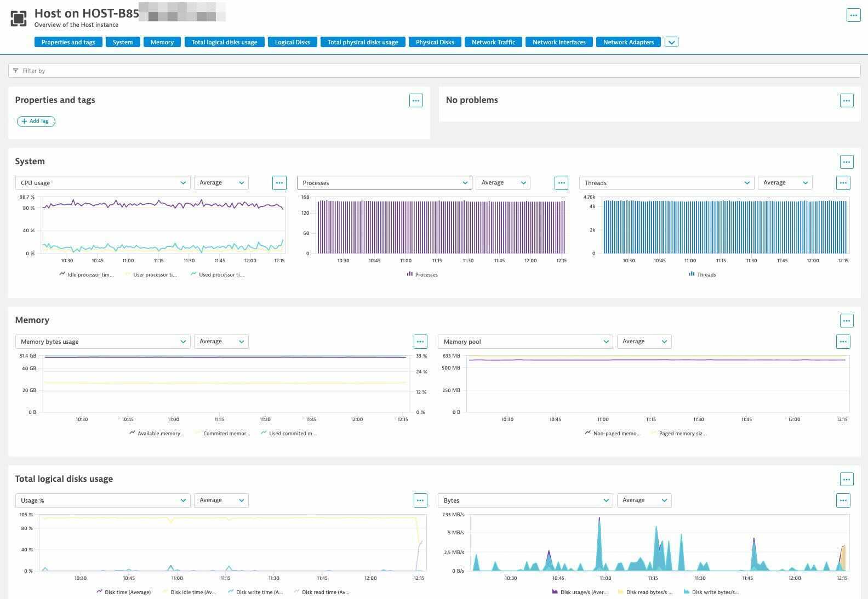This screenshot has width=868, height=599.
Task: Toggle Disk read time legend series
Action: point(322,592)
